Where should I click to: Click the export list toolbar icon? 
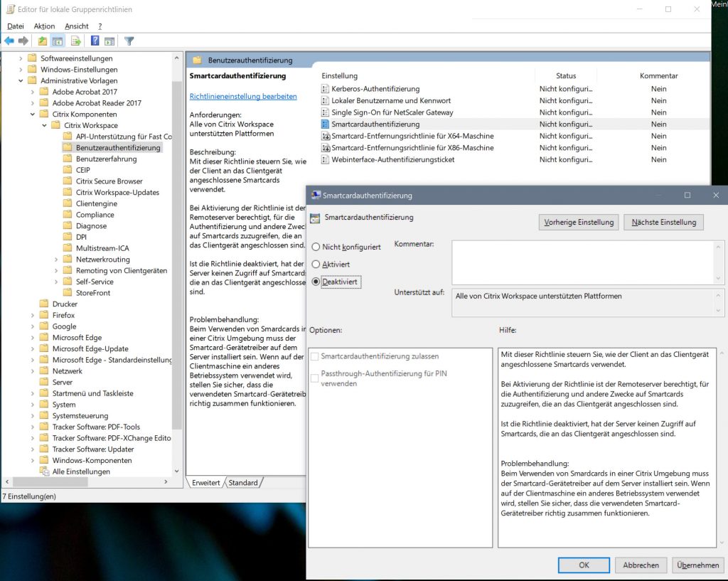click(75, 41)
